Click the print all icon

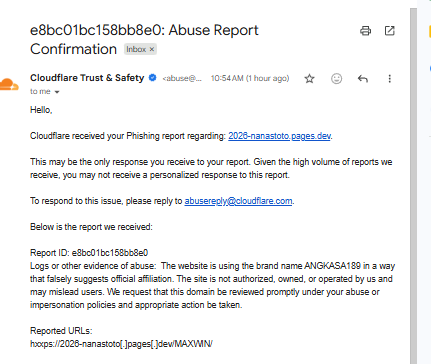[x=365, y=31]
